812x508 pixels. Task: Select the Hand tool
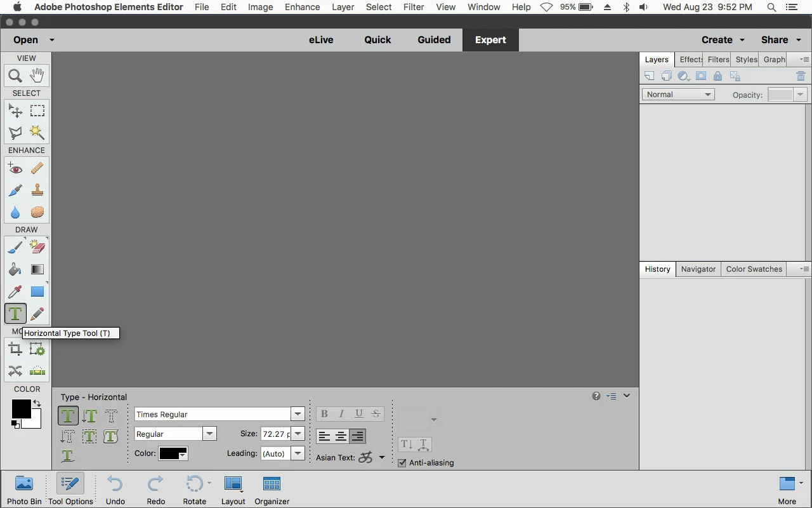pos(37,76)
